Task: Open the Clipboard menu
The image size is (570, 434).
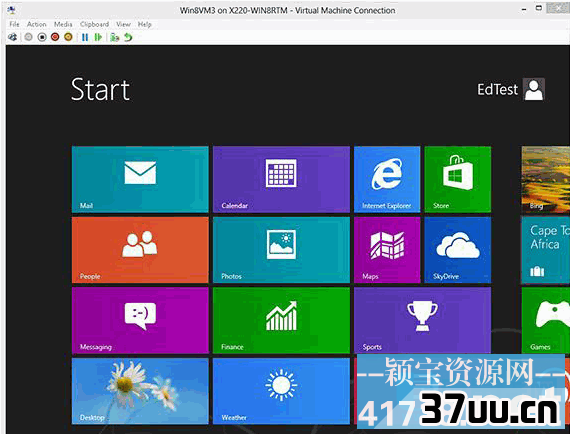Action: pyautogui.click(x=94, y=24)
